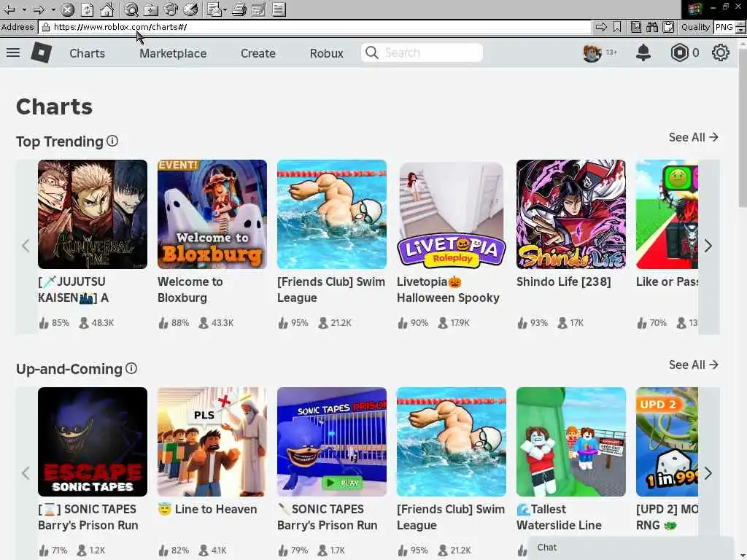Open the blue Sonic Tapes Prison thumbnail
The width and height of the screenshot is (747, 560).
pyautogui.click(x=332, y=442)
